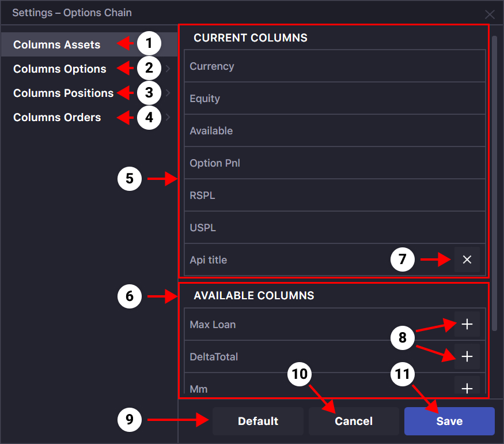The height and width of the screenshot is (444, 504).
Task: Select the Equity current column row
Action: [335, 98]
